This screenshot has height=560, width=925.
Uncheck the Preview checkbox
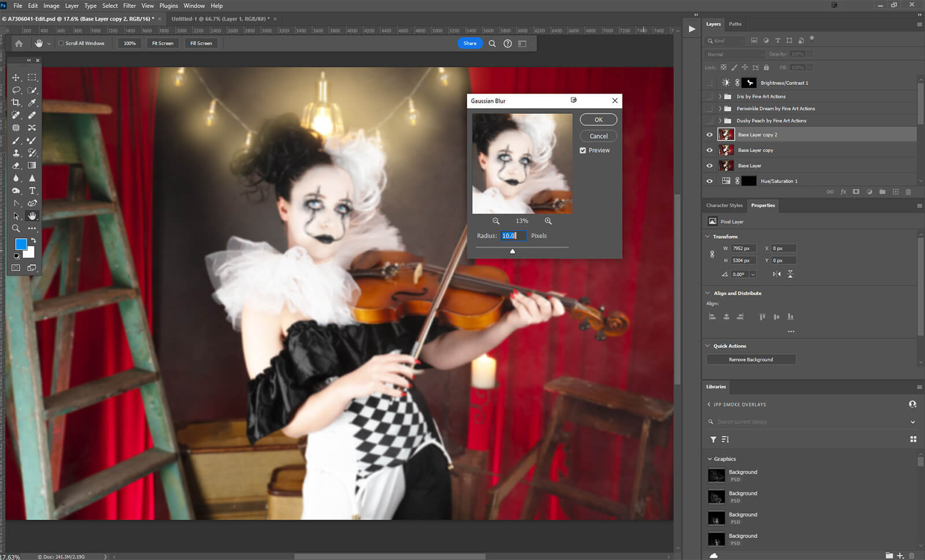coord(583,150)
